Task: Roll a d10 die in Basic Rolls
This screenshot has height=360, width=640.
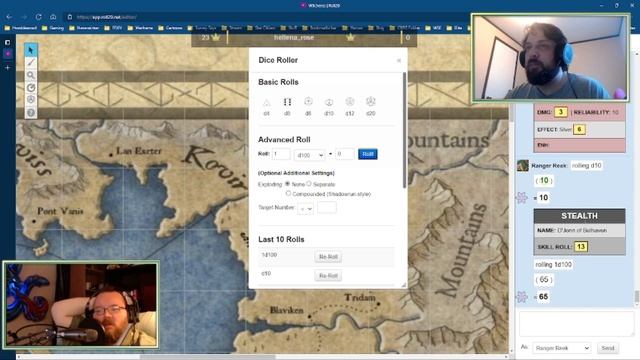Action: tap(329, 106)
